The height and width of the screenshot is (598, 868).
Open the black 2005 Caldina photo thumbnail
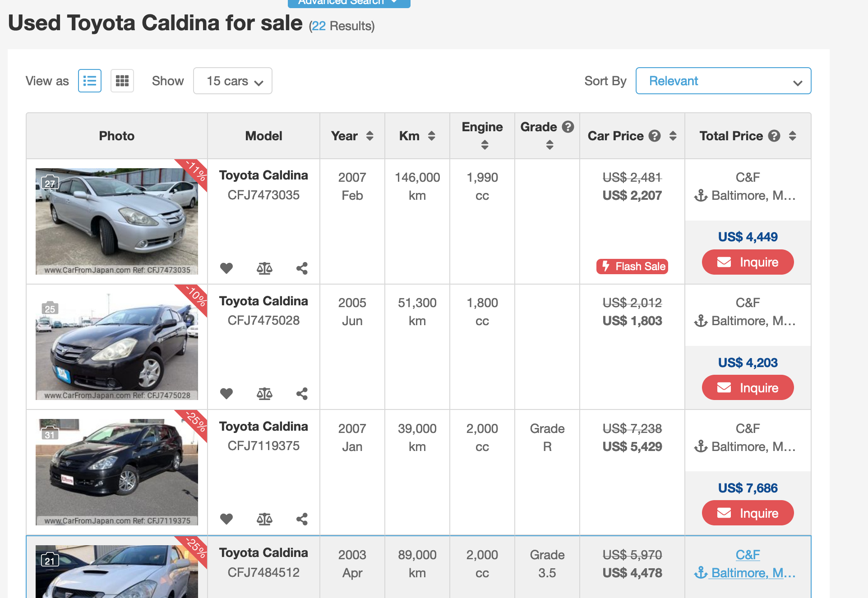(x=116, y=347)
